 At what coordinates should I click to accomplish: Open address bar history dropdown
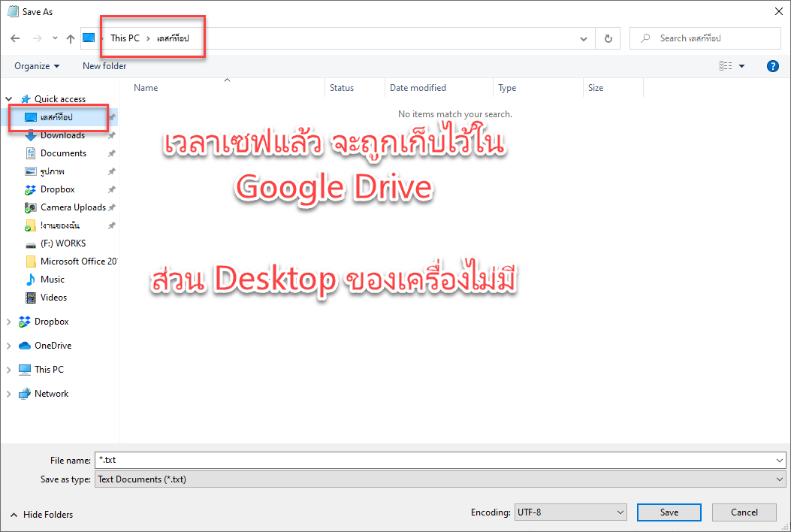coord(583,39)
